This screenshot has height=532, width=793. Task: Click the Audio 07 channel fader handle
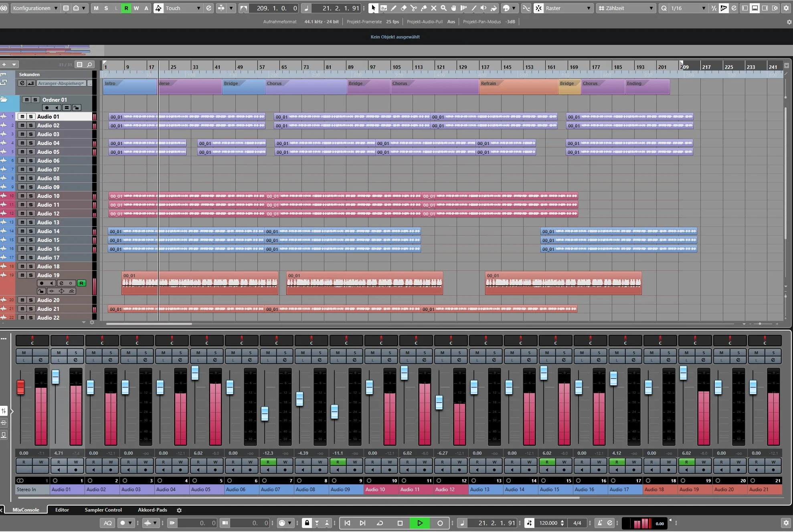point(265,413)
